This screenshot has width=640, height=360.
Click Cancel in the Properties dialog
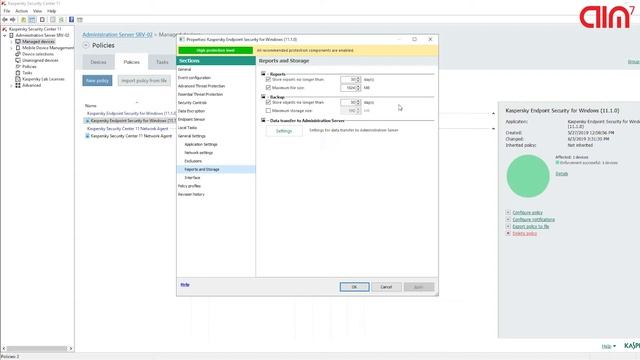pos(386,287)
